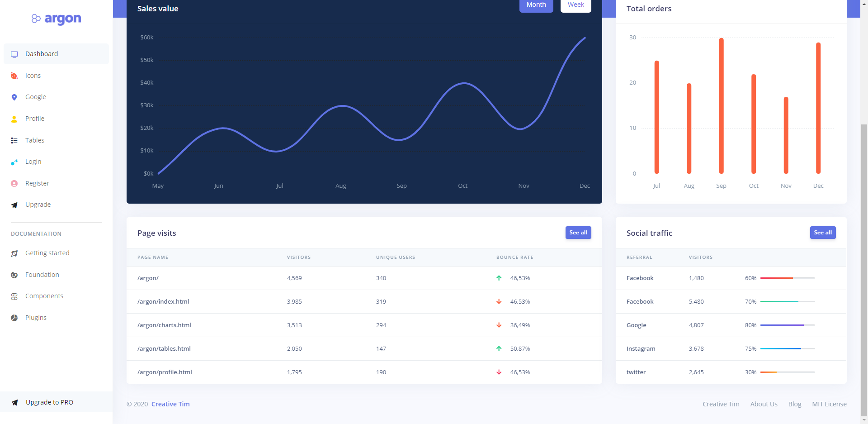868x424 pixels.
Task: Click the Google map pin icon
Action: [14, 97]
